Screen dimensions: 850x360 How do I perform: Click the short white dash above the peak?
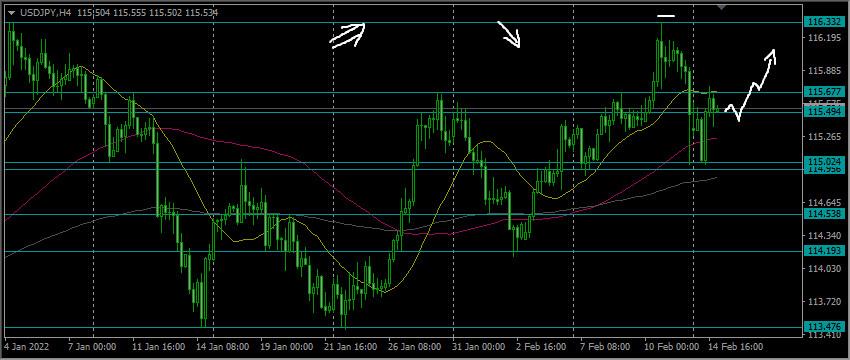coord(666,16)
